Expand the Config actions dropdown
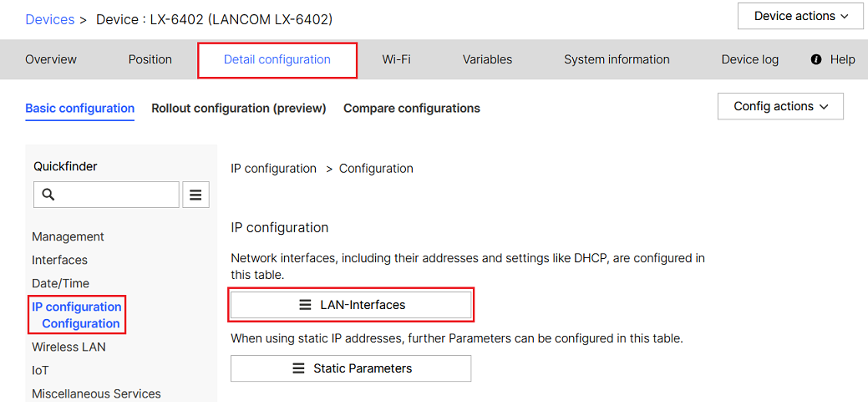868x416 pixels. tap(780, 106)
